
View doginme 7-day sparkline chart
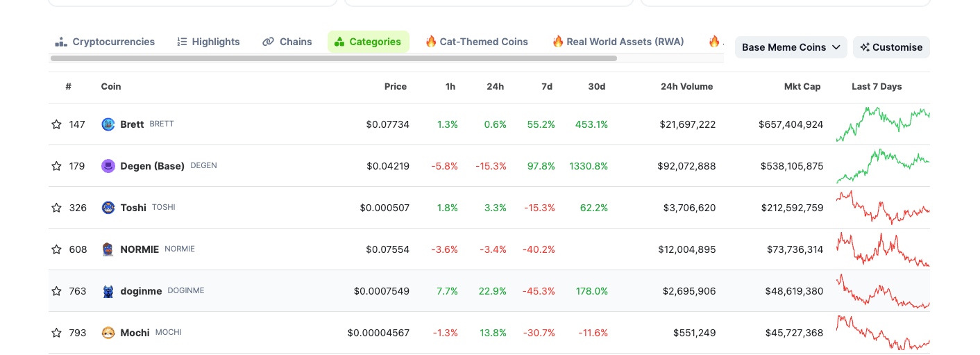pos(883,291)
